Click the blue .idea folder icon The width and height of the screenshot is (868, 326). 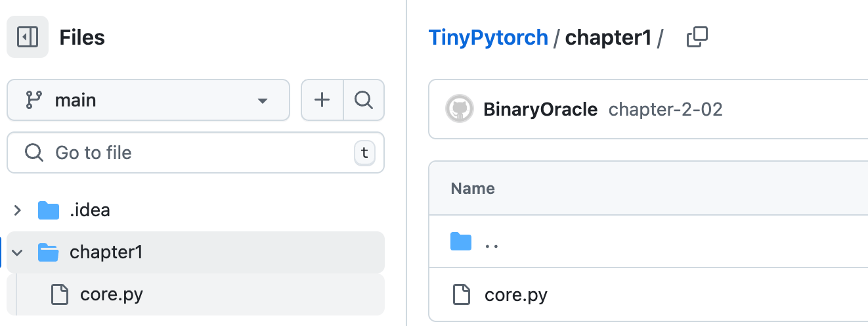49,210
